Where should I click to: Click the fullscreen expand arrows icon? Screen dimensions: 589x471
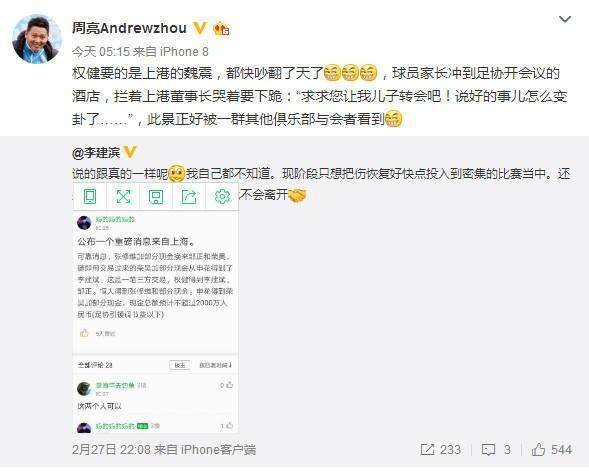pos(123,196)
